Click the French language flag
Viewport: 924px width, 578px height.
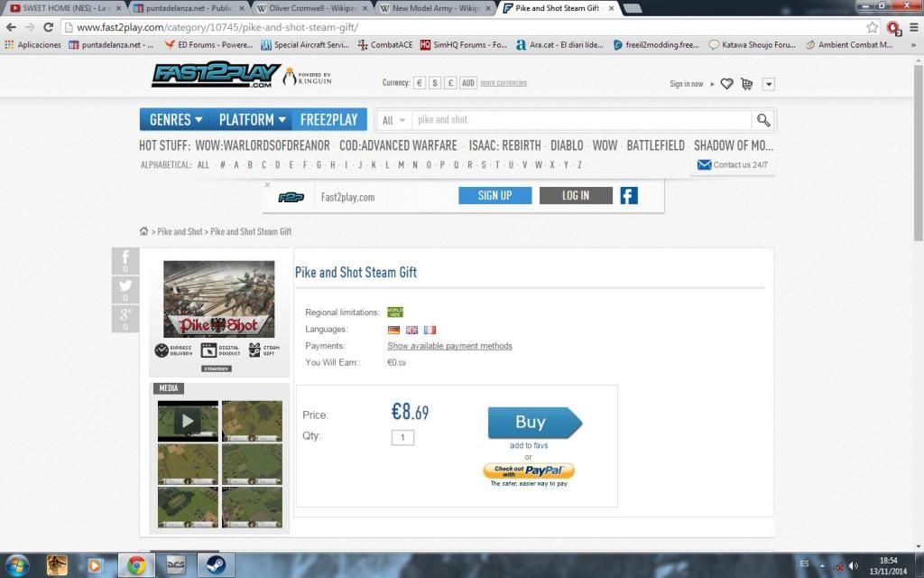430,330
